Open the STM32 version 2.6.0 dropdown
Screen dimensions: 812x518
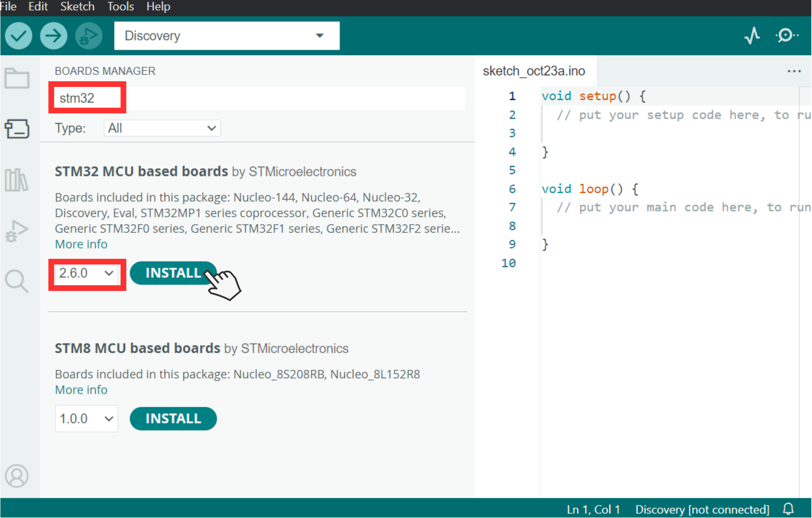click(86, 273)
